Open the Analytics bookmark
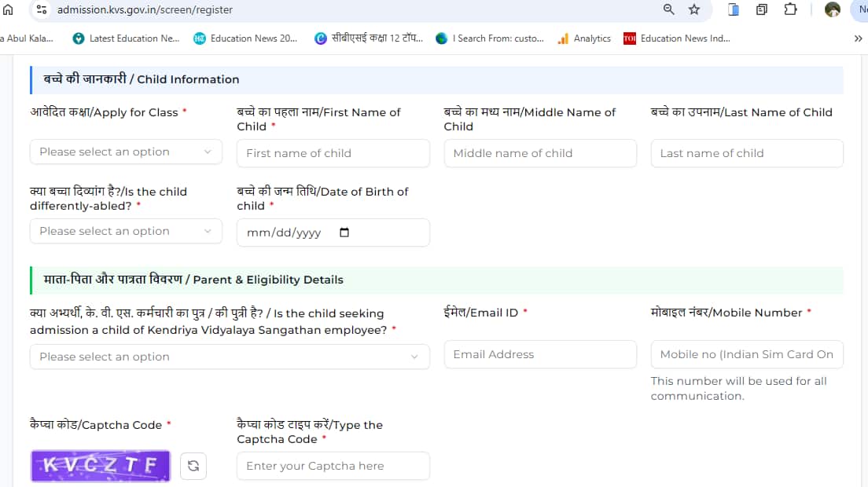 tap(584, 38)
